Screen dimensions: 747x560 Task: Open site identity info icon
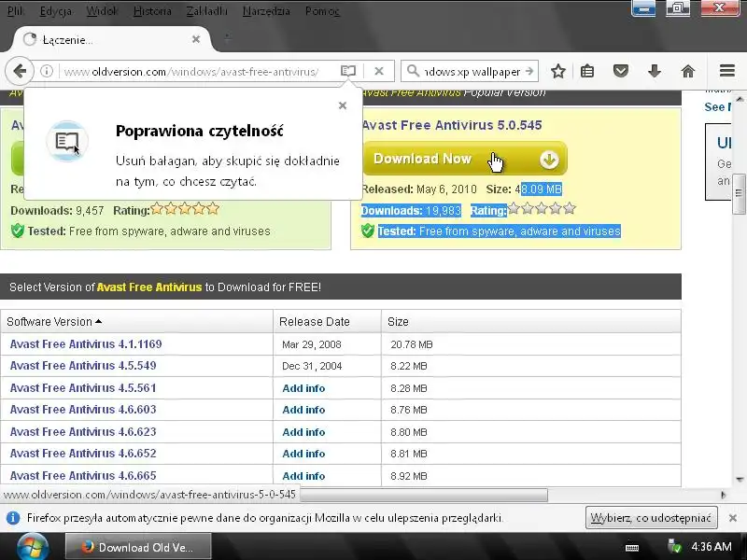(x=46, y=72)
